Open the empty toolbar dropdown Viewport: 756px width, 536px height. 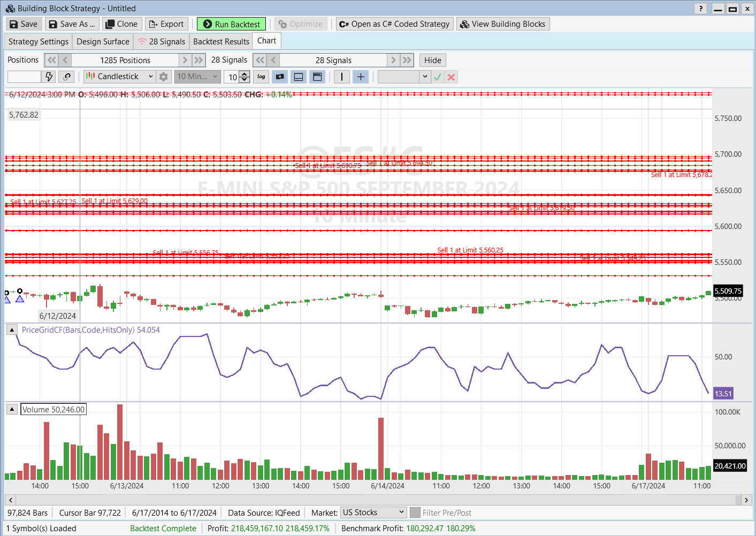pyautogui.click(x=404, y=76)
